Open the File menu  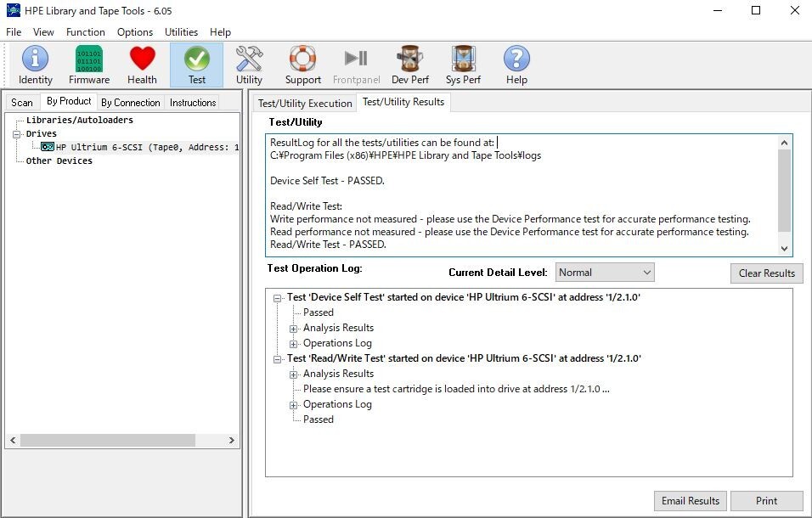14,32
